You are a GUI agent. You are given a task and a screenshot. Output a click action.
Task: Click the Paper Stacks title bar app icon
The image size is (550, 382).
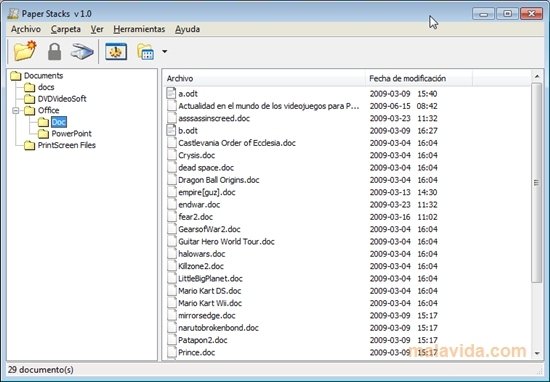[x=13, y=14]
